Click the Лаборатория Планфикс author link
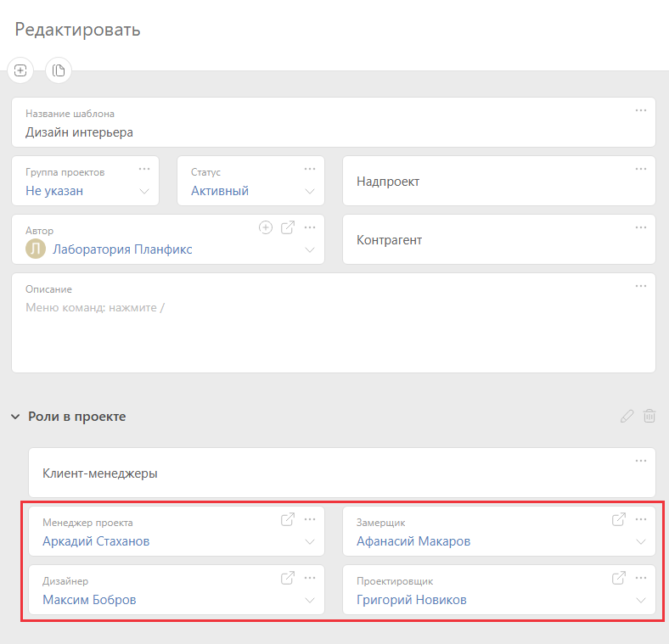 point(122,249)
